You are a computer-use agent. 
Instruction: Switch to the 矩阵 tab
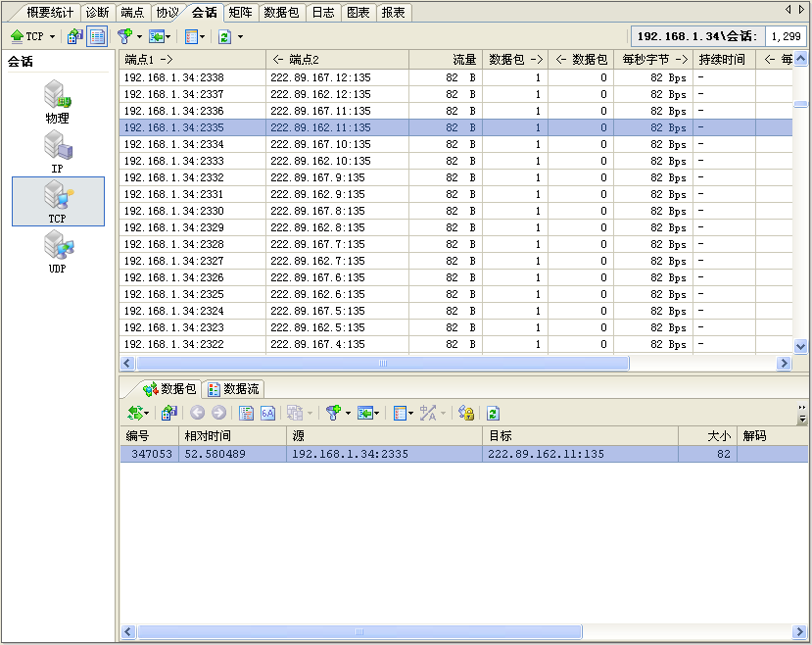pos(239,13)
